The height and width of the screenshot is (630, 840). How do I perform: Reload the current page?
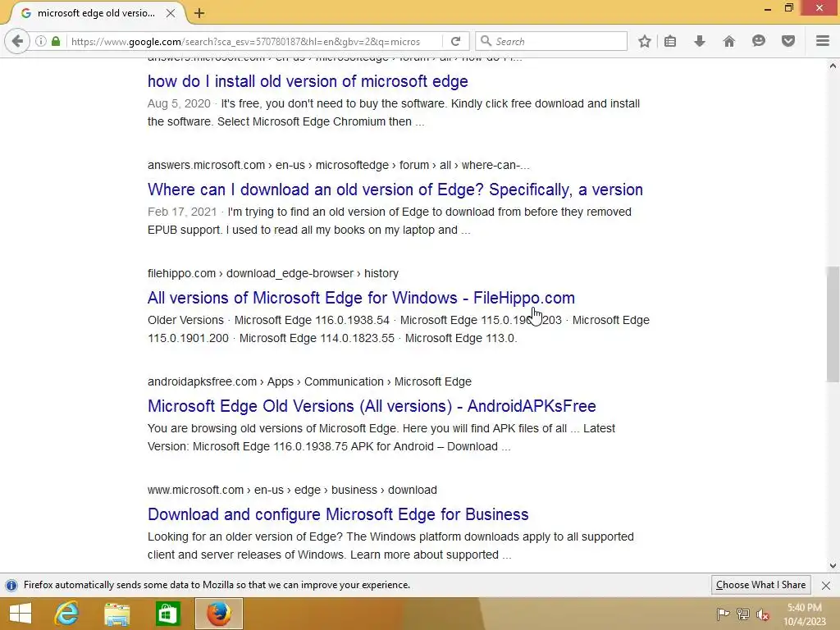pyautogui.click(x=456, y=41)
